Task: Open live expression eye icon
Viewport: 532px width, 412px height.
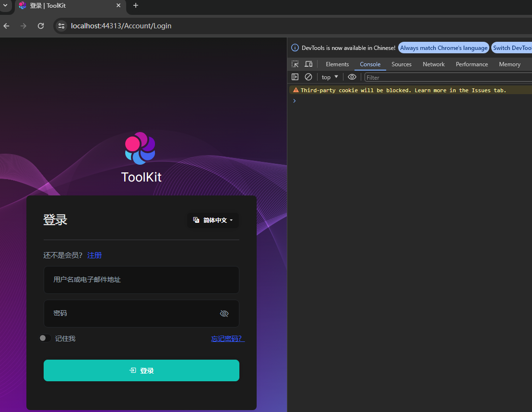Action: click(352, 77)
